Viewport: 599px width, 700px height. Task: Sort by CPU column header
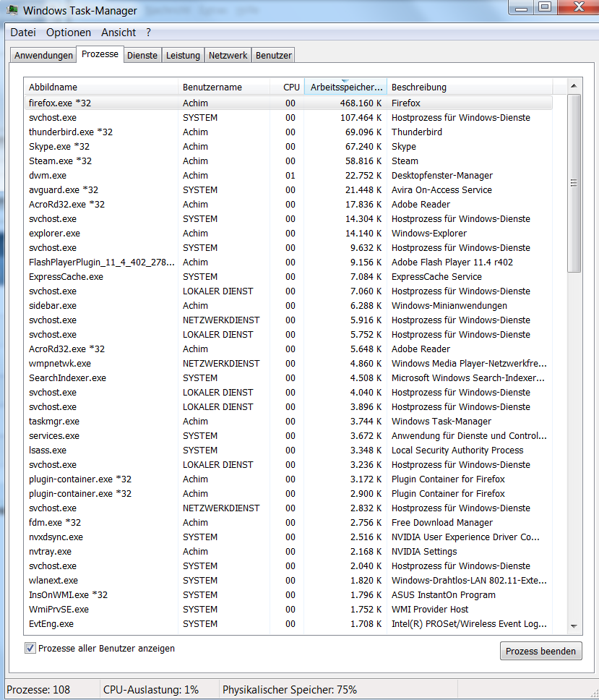(x=287, y=87)
